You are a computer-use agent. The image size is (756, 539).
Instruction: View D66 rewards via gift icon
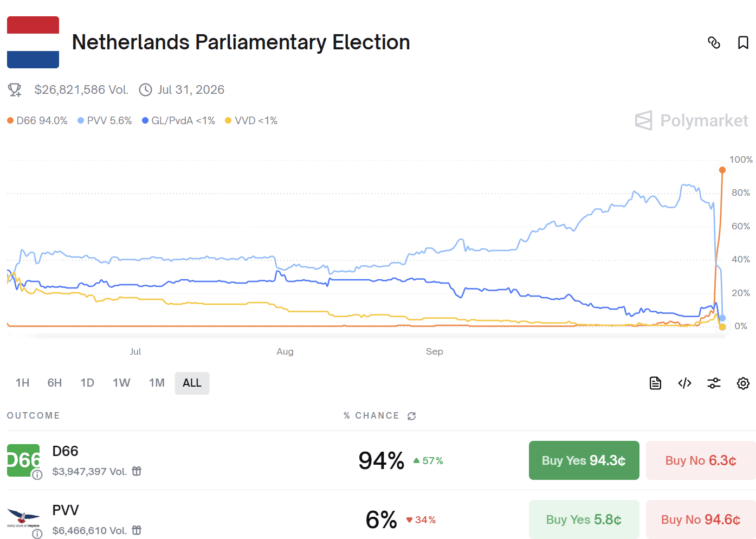tap(136, 471)
